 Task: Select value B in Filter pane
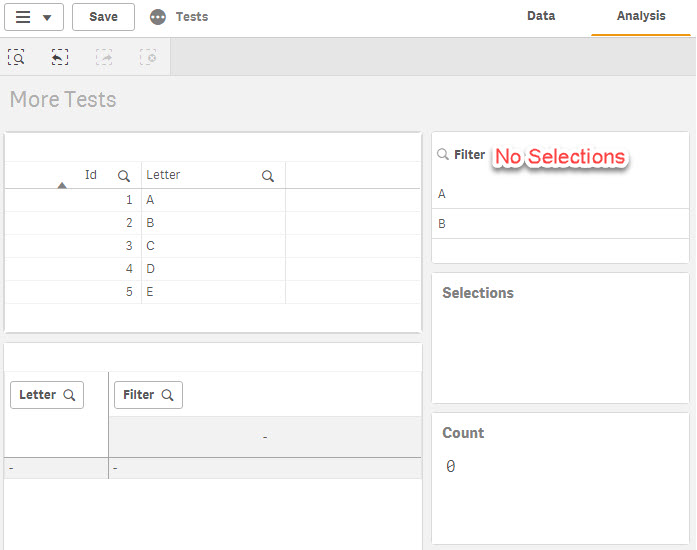click(560, 224)
